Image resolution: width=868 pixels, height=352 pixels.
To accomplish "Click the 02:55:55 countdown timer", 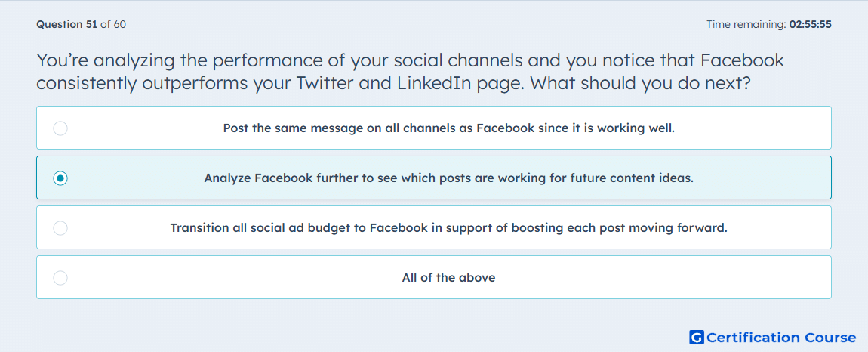I will 811,24.
